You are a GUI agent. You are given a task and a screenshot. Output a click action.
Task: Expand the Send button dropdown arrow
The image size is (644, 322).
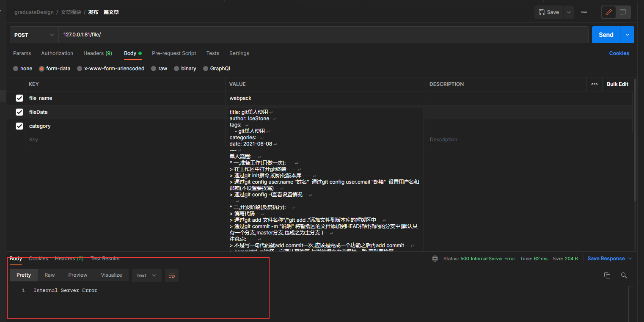[x=627, y=35]
